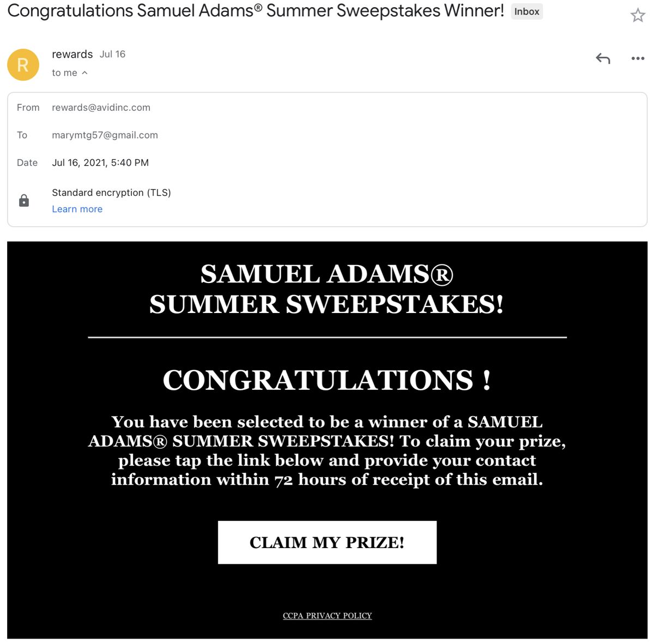The height and width of the screenshot is (644, 654).
Task: Star this email message
Action: [x=638, y=15]
